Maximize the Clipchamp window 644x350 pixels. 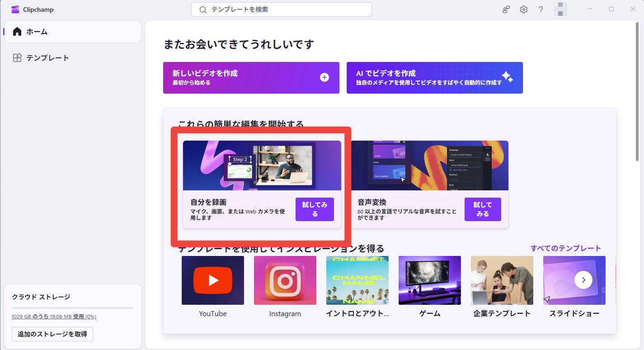pyautogui.click(x=611, y=9)
